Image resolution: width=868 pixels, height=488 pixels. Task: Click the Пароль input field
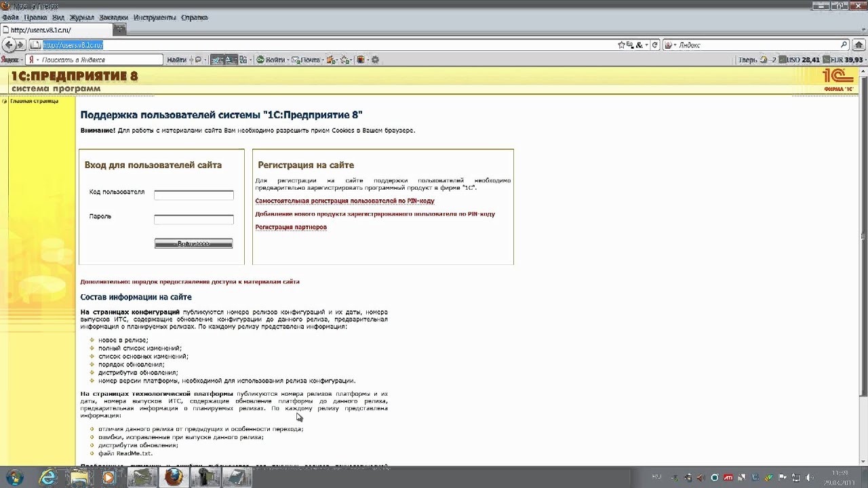(193, 219)
